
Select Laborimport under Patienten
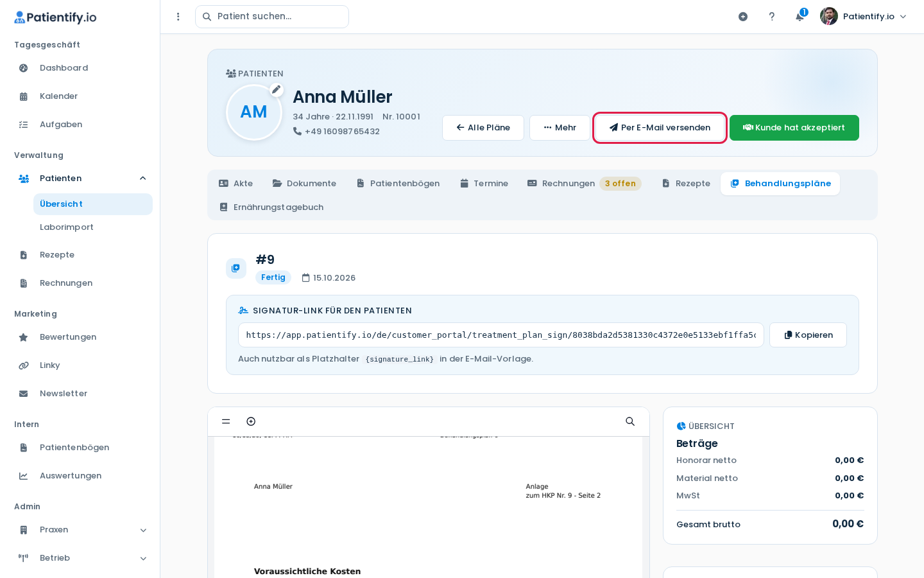tap(93, 227)
